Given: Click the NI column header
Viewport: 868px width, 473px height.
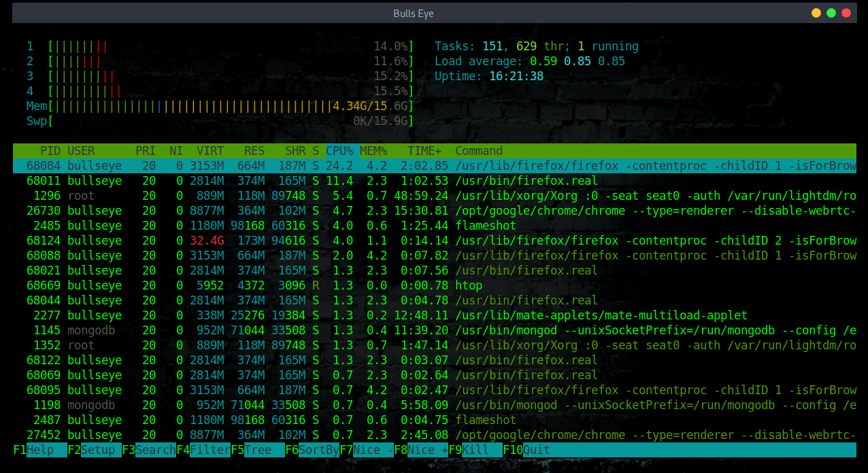Looking at the screenshot, I should [176, 151].
